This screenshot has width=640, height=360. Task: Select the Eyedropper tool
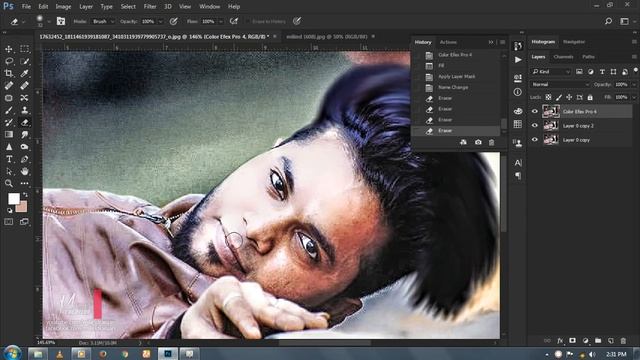(x=24, y=73)
